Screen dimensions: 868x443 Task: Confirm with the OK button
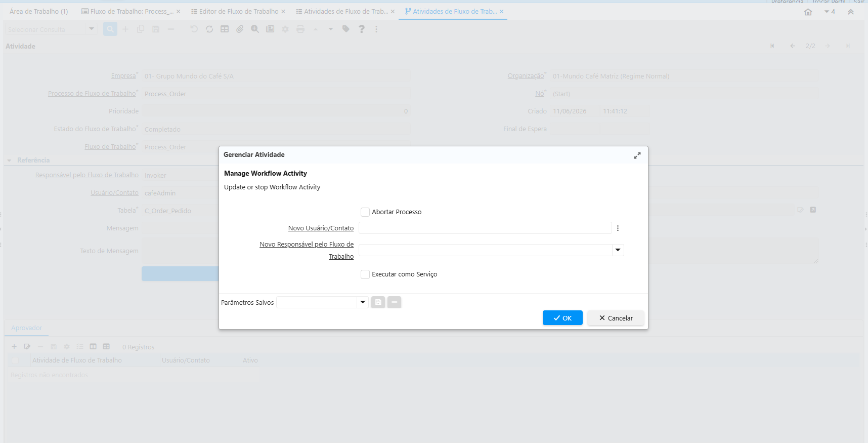point(562,318)
